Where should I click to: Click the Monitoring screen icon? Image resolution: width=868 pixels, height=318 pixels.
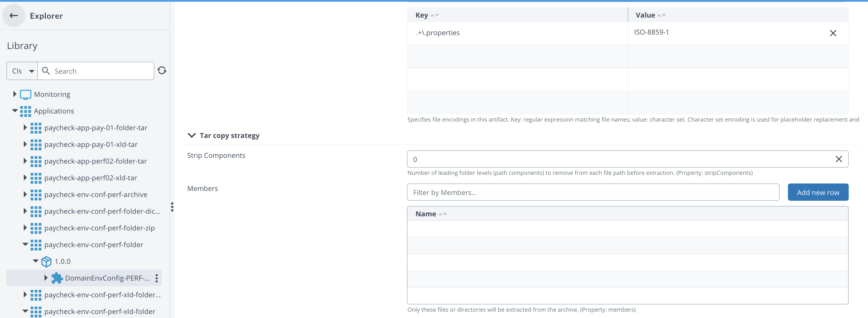(x=26, y=94)
